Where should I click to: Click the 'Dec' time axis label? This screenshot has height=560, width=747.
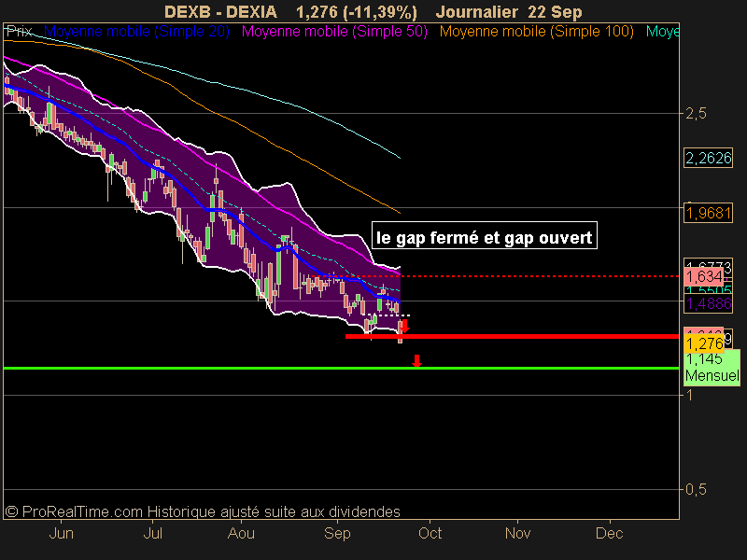[x=610, y=533]
